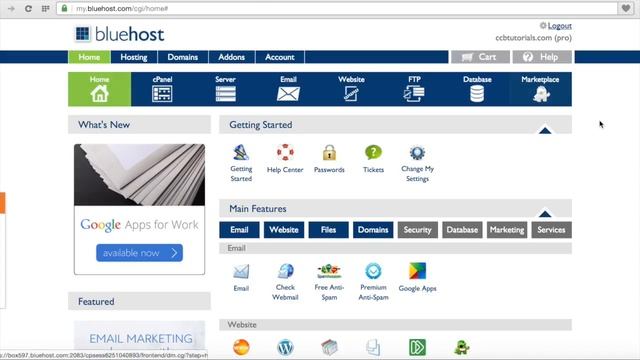This screenshot has width=640, height=360.
Task: Select the Home tab in top navigation
Action: click(89, 57)
